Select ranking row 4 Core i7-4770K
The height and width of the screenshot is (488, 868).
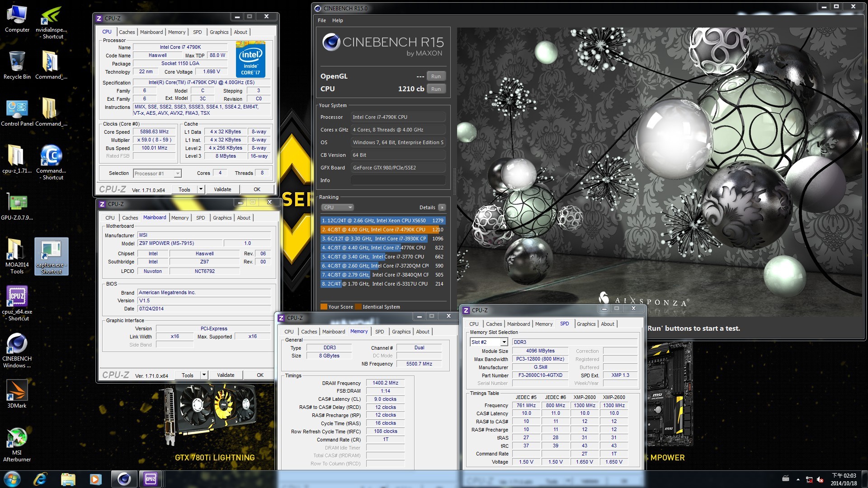click(x=382, y=248)
